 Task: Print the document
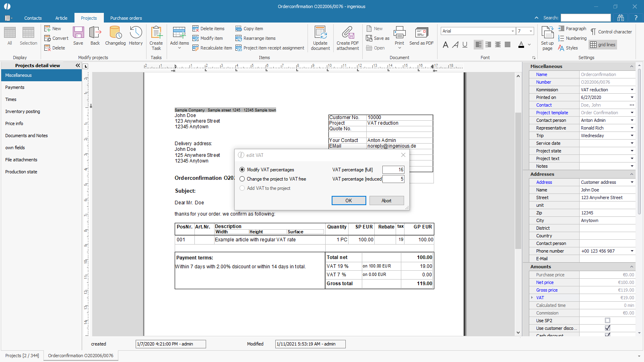pyautogui.click(x=399, y=35)
